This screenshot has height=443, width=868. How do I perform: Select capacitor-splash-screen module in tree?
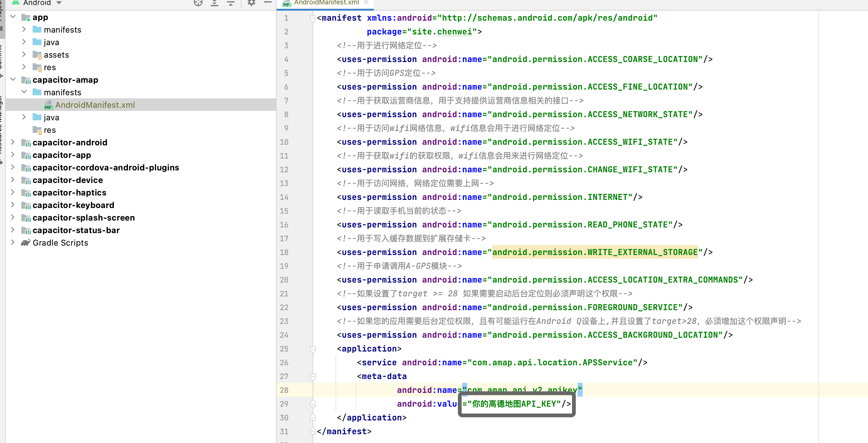[83, 218]
